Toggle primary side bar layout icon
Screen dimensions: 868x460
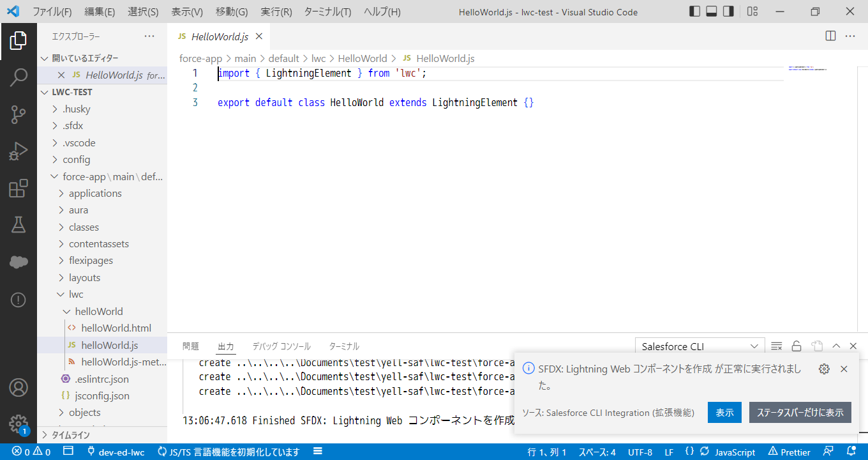(x=695, y=11)
